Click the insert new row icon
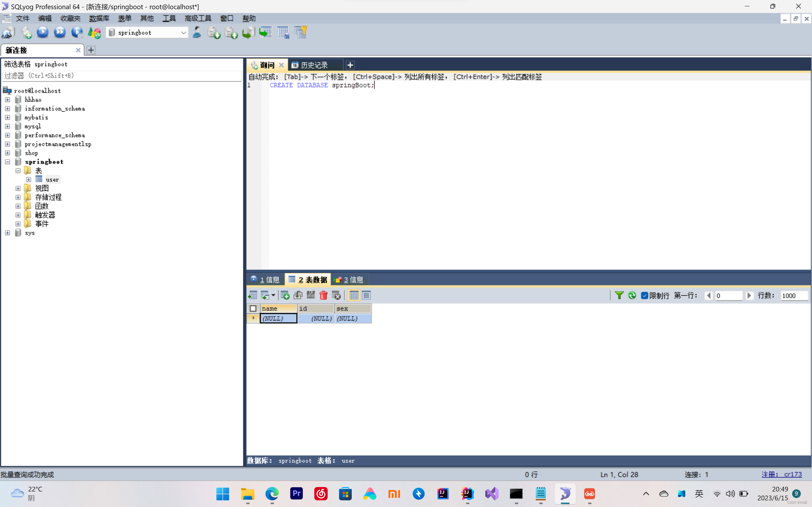Image resolution: width=812 pixels, height=507 pixels. pyautogui.click(x=285, y=295)
